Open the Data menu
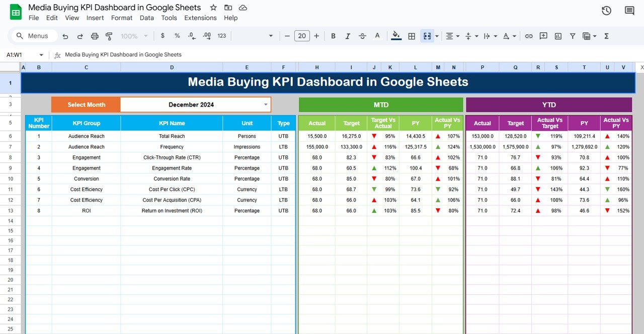 point(147,18)
